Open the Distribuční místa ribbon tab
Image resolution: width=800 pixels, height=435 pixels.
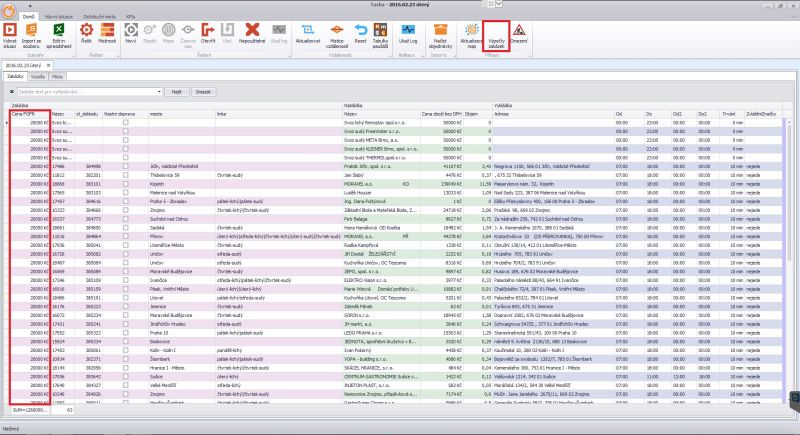pyautogui.click(x=99, y=17)
